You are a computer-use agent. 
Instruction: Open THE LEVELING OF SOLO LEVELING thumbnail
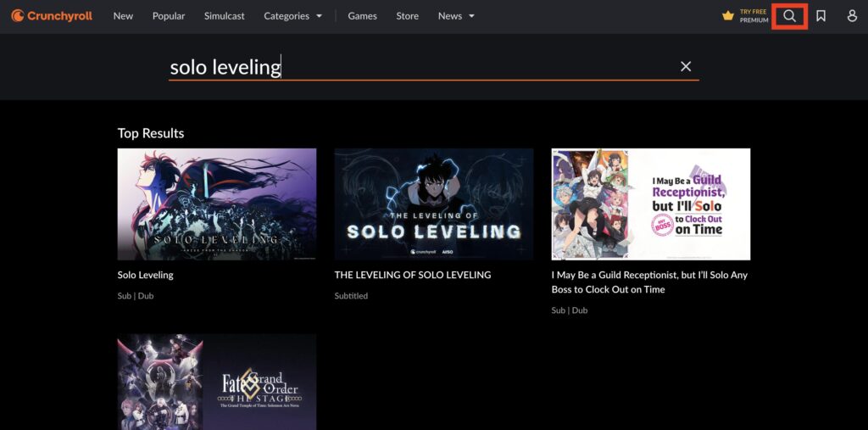tap(434, 204)
